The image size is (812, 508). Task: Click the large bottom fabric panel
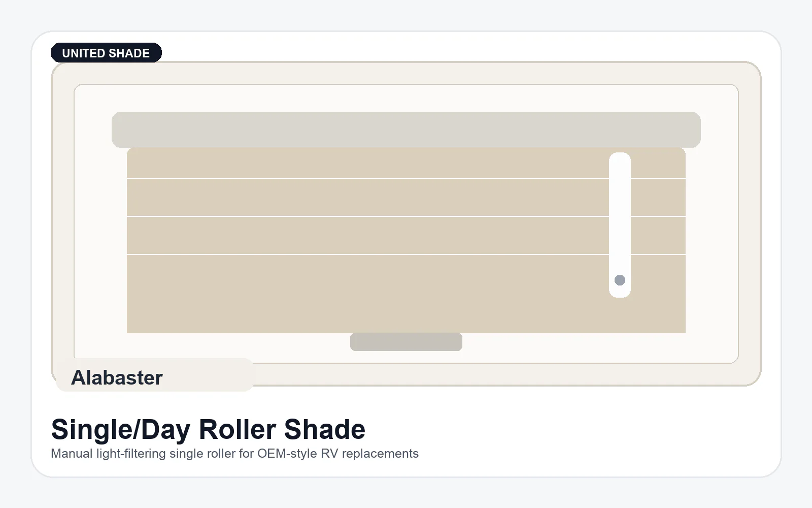[x=355, y=294]
